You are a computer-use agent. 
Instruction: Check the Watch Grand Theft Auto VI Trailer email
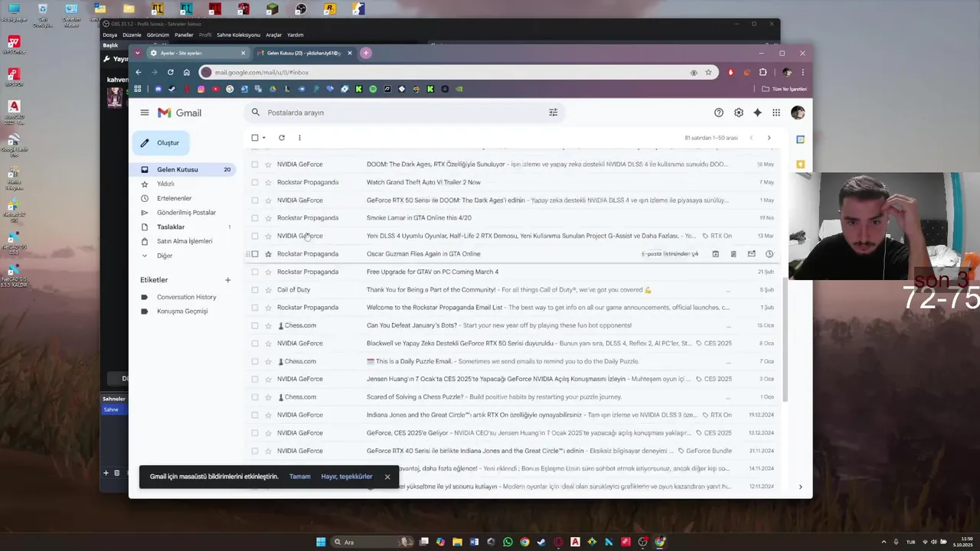point(255,182)
